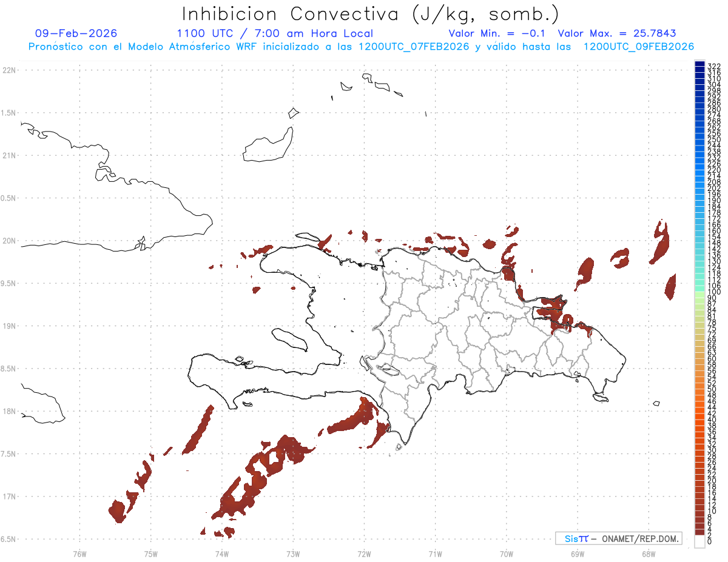728x562 pixels.
Task: Click the 22N latitude label
Action: click(x=9, y=70)
